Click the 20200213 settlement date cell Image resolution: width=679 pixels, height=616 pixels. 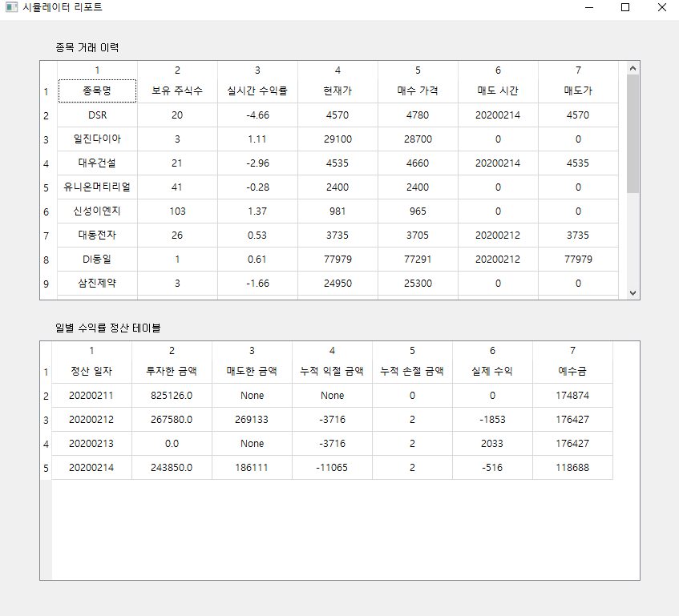(92, 444)
